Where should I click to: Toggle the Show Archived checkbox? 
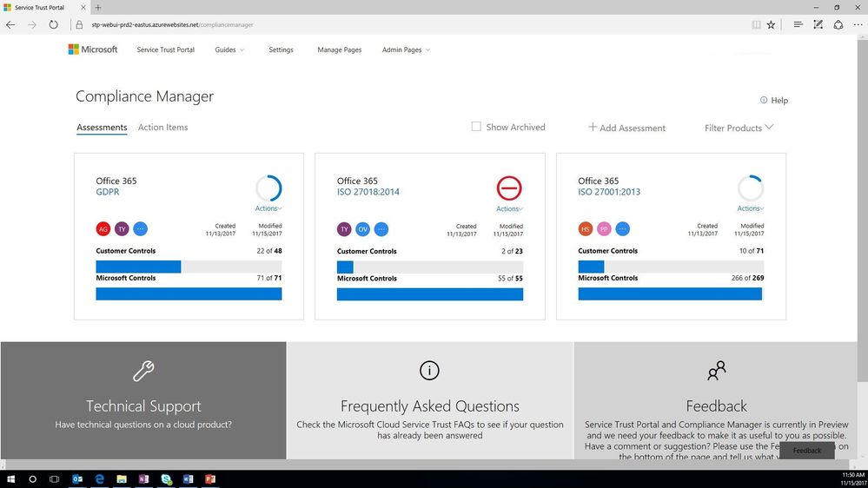[x=476, y=127]
